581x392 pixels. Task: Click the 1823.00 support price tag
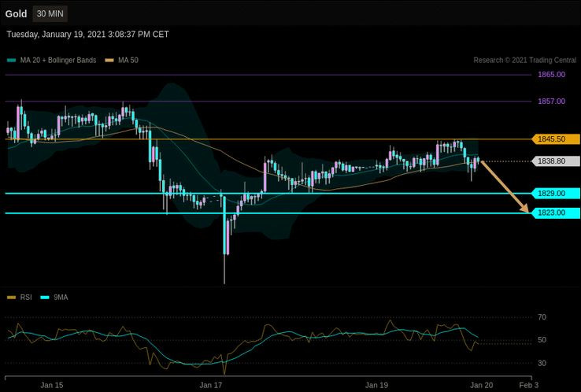point(556,213)
